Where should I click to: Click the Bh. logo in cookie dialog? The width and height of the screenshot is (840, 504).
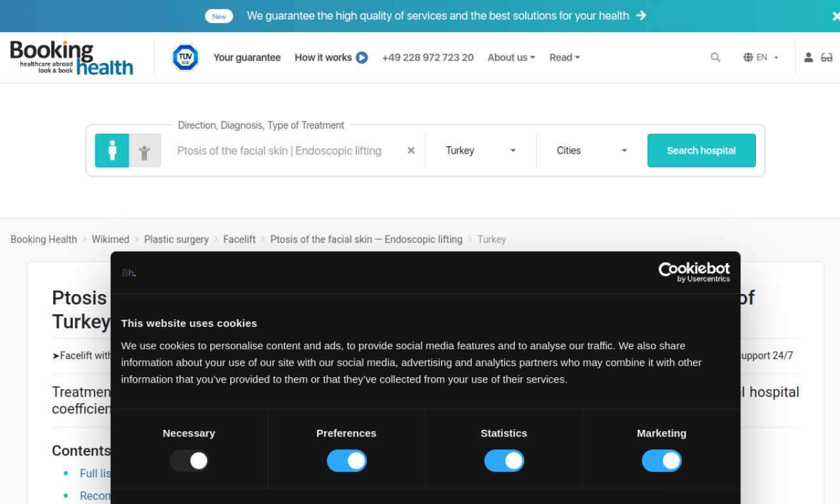(x=129, y=273)
